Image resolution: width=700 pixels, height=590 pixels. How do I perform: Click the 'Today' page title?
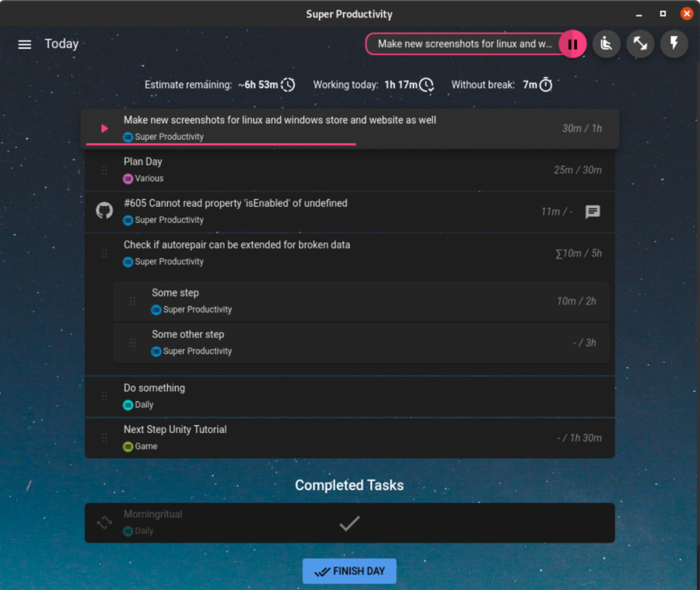pyautogui.click(x=62, y=44)
